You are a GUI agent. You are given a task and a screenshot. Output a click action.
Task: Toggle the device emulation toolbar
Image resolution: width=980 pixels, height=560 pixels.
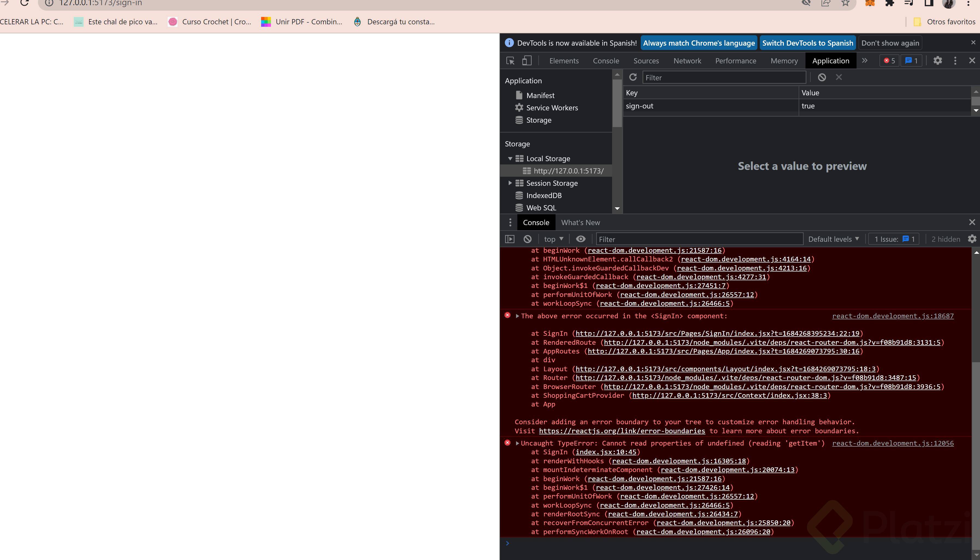click(526, 61)
